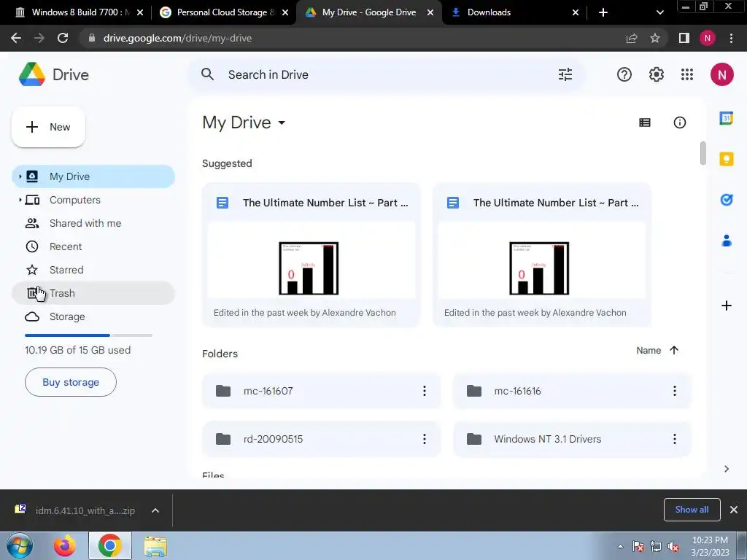Open Recent in the sidebar

tap(93, 246)
